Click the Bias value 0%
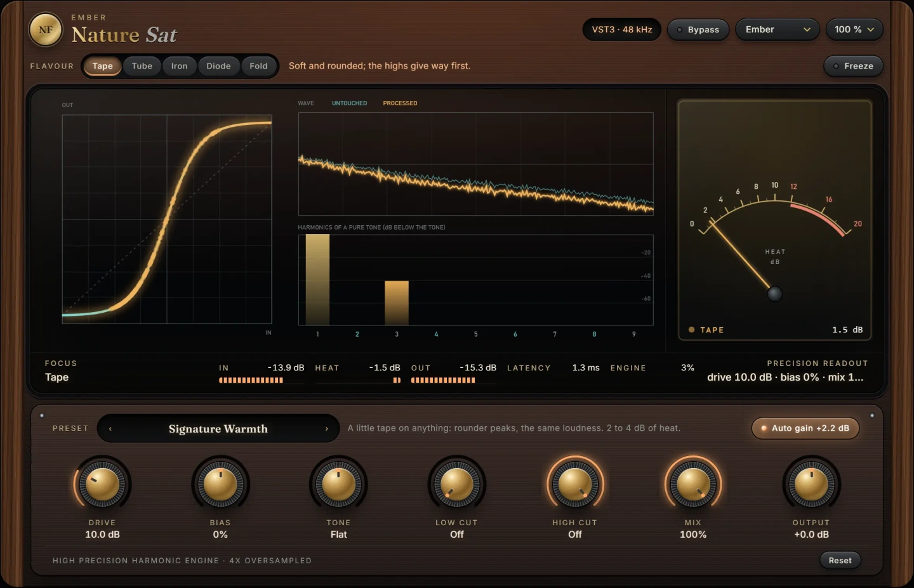Viewport: 914px width, 588px height. click(x=220, y=535)
